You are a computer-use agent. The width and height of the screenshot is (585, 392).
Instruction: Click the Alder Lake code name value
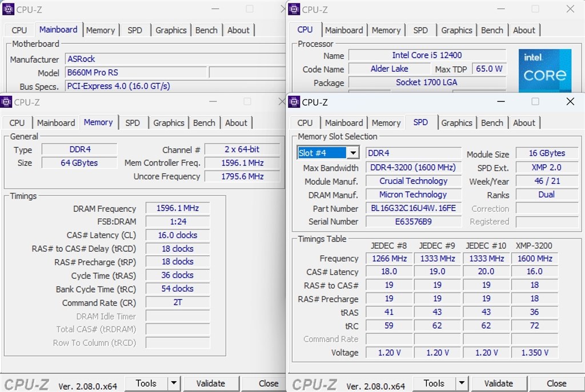pos(390,69)
